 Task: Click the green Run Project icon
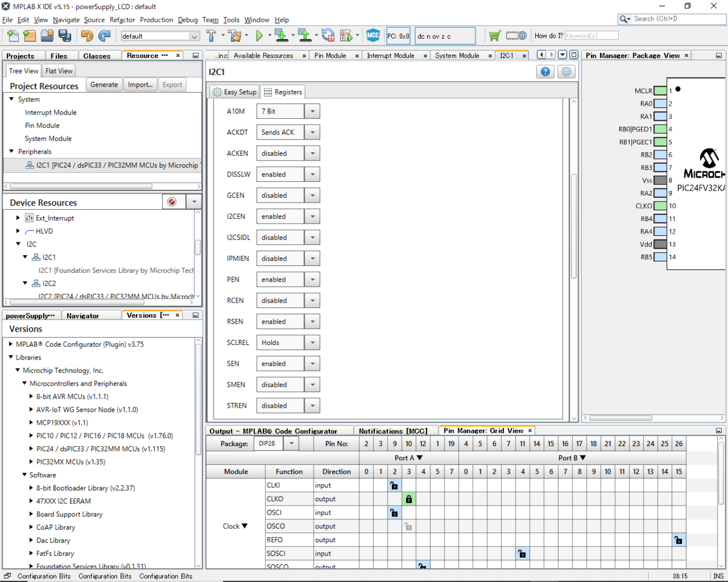[x=260, y=36]
